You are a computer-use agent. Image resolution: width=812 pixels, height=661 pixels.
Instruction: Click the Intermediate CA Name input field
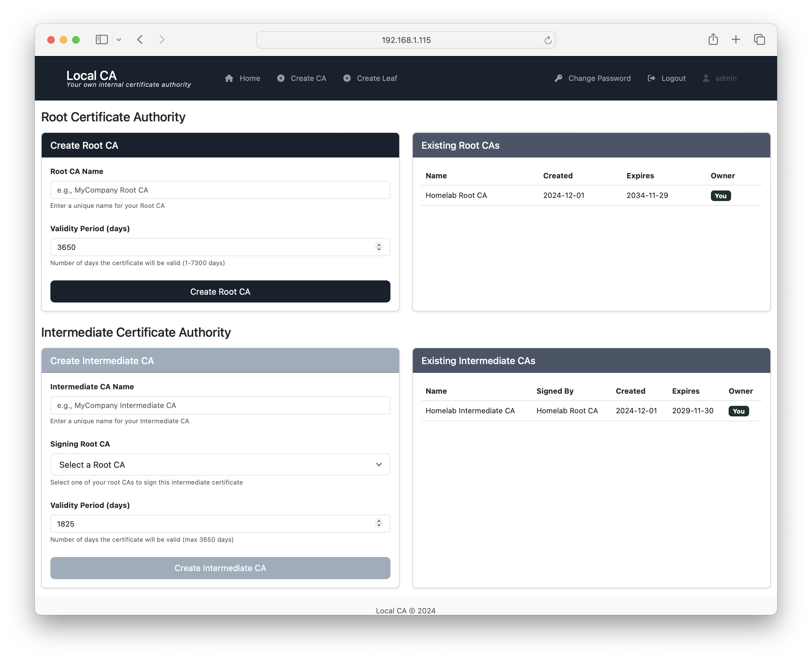coord(220,405)
